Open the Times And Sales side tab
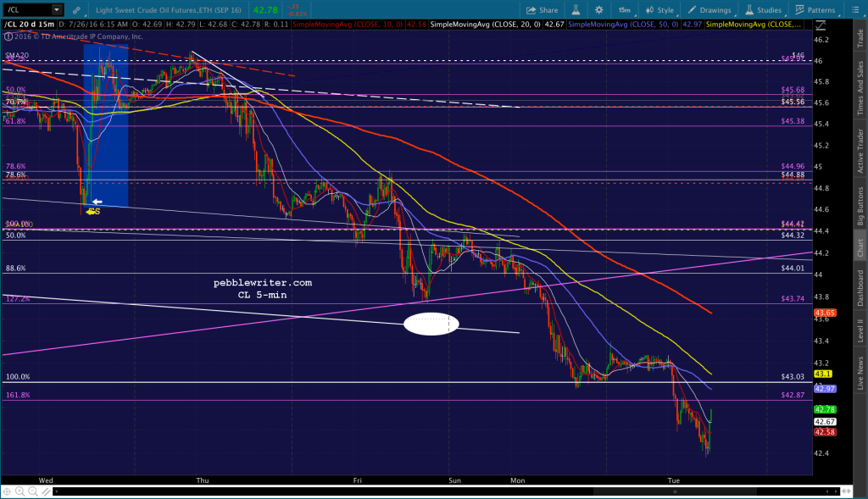 click(860, 87)
